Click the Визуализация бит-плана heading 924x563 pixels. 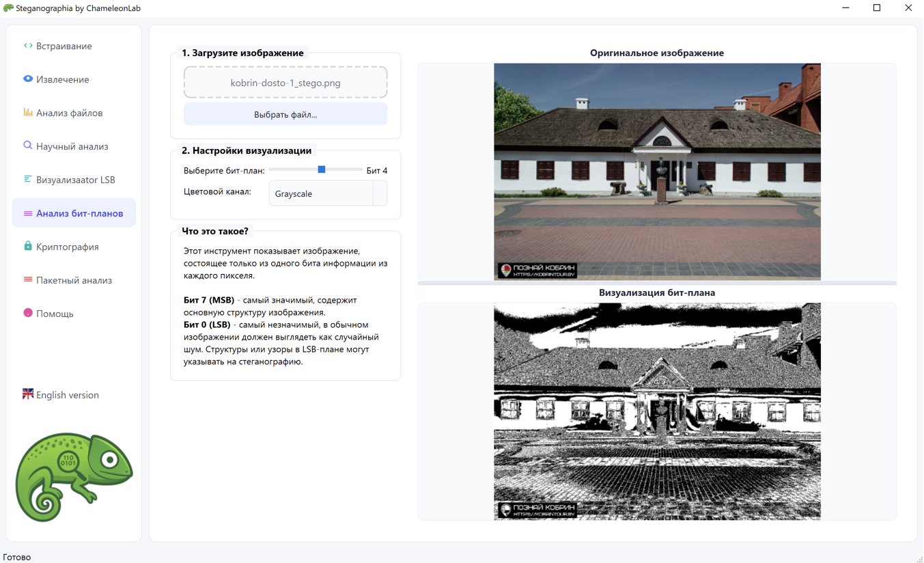click(x=657, y=292)
